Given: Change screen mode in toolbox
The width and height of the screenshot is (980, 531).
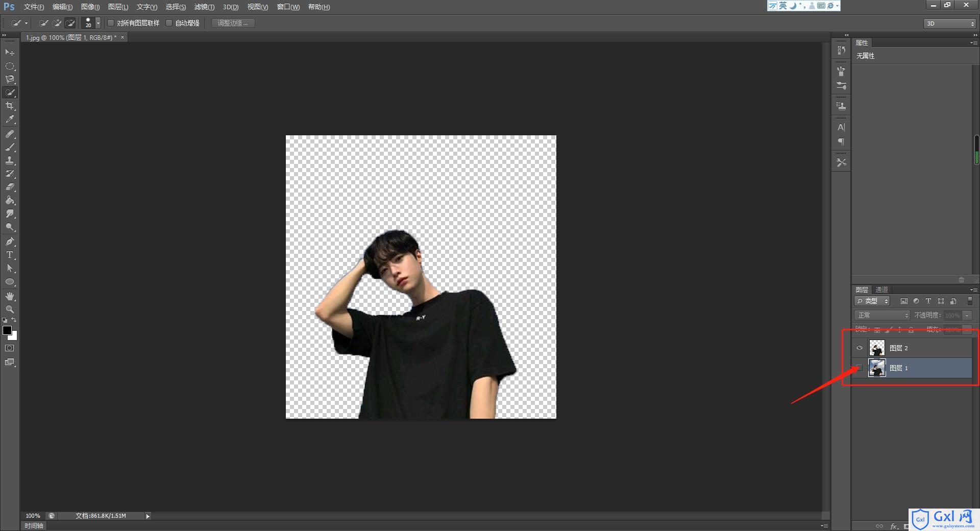Looking at the screenshot, I should [x=10, y=362].
